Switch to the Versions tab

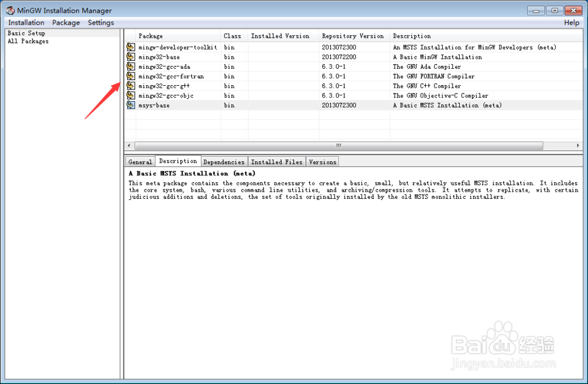click(322, 162)
